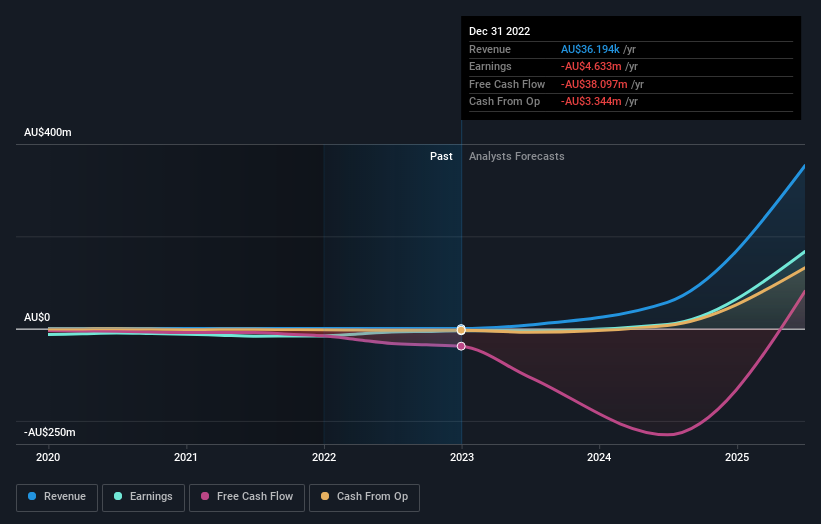Image resolution: width=821 pixels, height=524 pixels.
Task: Click the 2023 x-axis label
Action: click(x=461, y=457)
